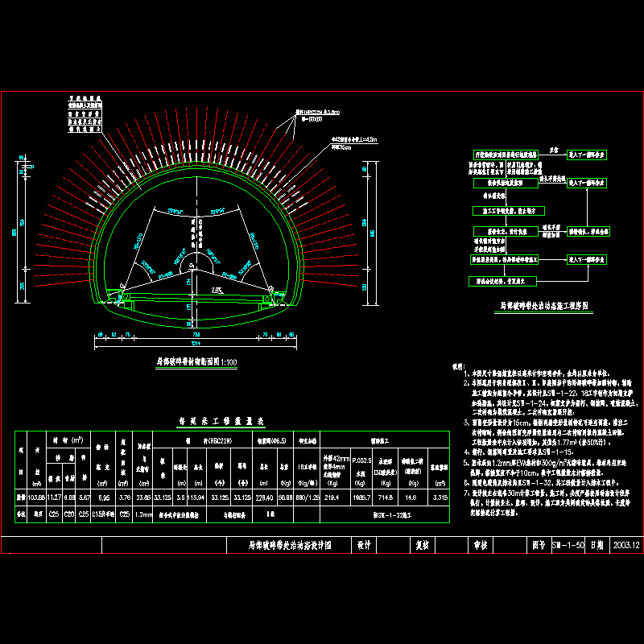This screenshot has width=644, height=644.
Task: Select the 2003.12 date in title block
Action: 626,545
